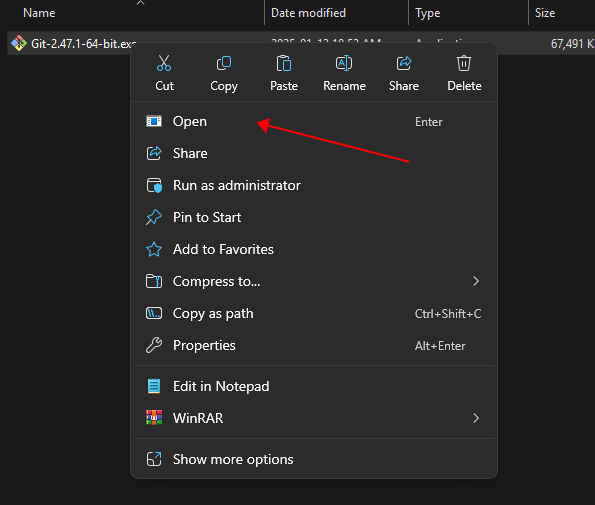Expand the WinRAR chevron arrow
The height and width of the screenshot is (505, 595).
tap(476, 418)
